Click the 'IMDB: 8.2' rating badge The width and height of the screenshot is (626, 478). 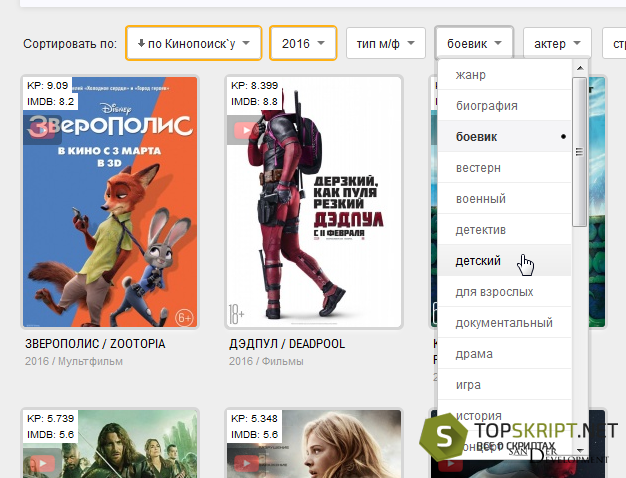click(x=50, y=101)
